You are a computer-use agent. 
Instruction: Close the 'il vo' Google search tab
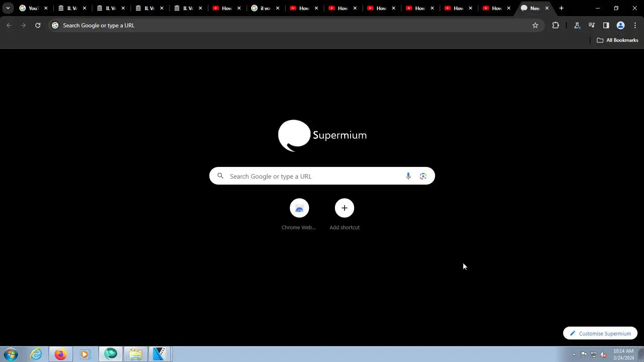(278, 8)
